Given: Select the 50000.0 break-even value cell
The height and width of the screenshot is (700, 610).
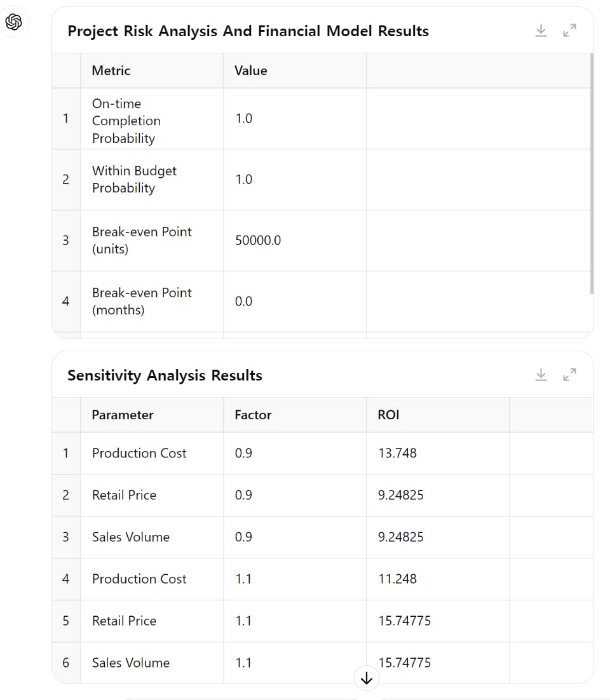Looking at the screenshot, I should [x=258, y=240].
